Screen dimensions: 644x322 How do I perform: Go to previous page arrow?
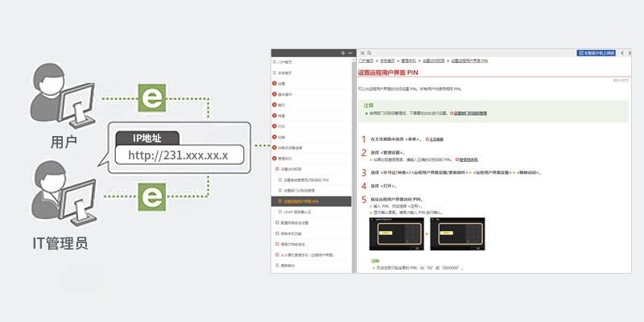tap(622, 53)
